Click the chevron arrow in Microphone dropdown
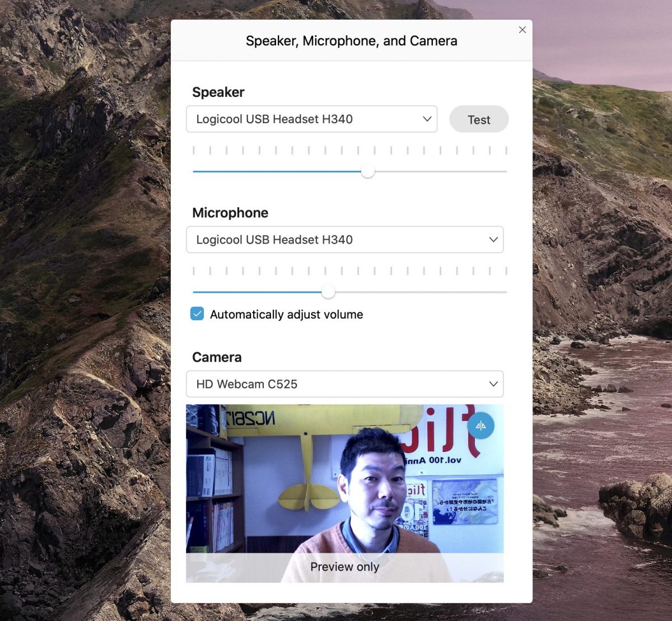The height and width of the screenshot is (621, 672). click(x=493, y=240)
